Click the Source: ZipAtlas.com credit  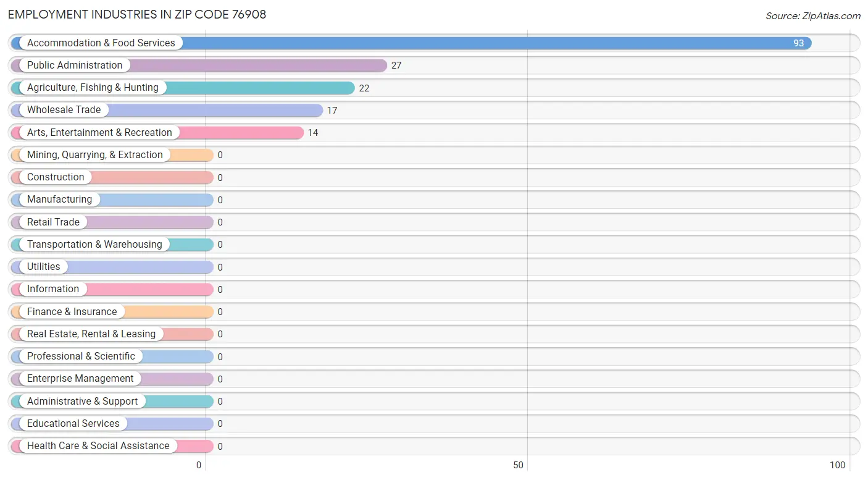(813, 16)
